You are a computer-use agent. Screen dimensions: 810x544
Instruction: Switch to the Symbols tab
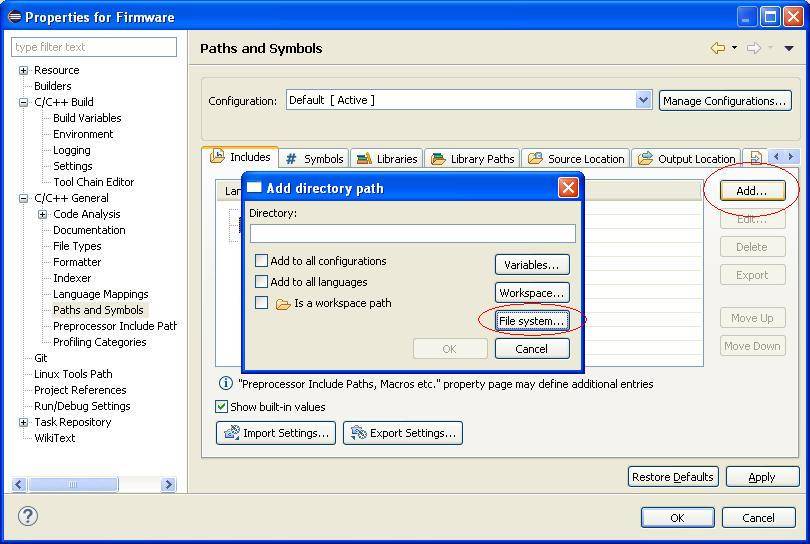314,159
